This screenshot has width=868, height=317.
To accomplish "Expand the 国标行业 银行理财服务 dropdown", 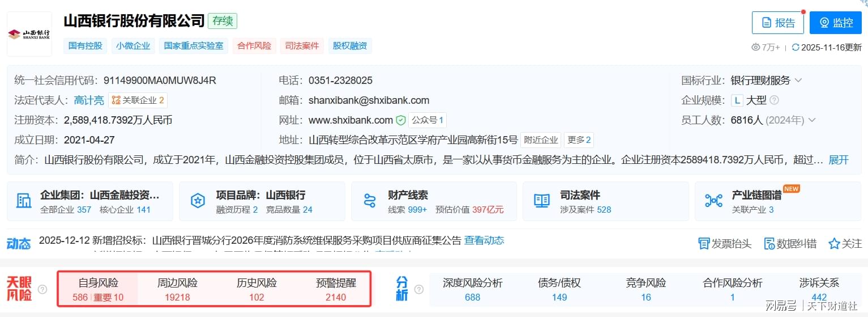I will [x=798, y=81].
